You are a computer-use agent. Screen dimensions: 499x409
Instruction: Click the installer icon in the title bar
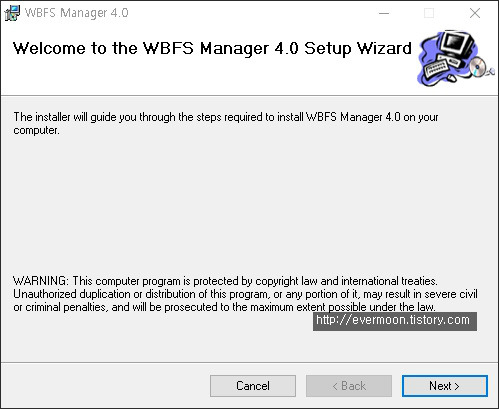click(12, 13)
